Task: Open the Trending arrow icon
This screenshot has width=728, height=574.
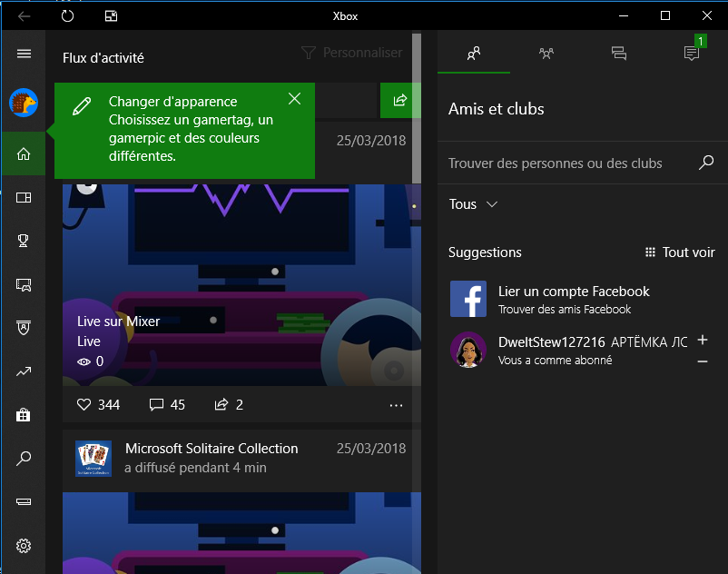Action: click(x=24, y=371)
